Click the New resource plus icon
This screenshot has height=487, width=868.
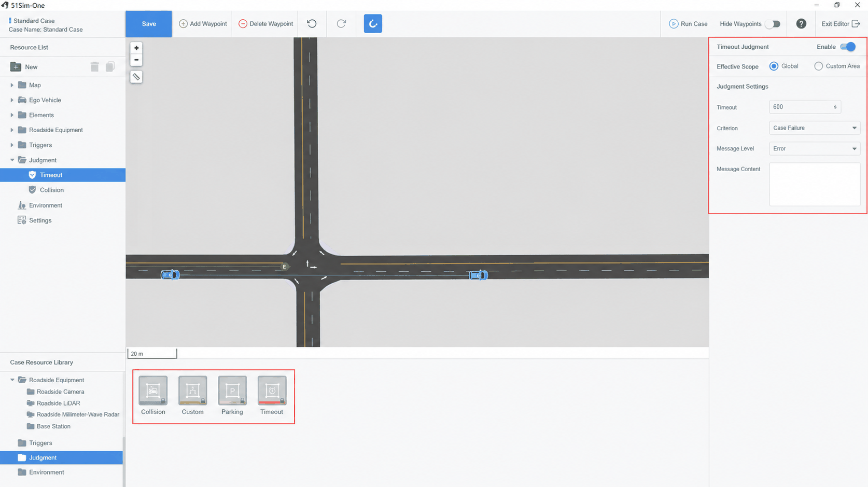point(16,66)
